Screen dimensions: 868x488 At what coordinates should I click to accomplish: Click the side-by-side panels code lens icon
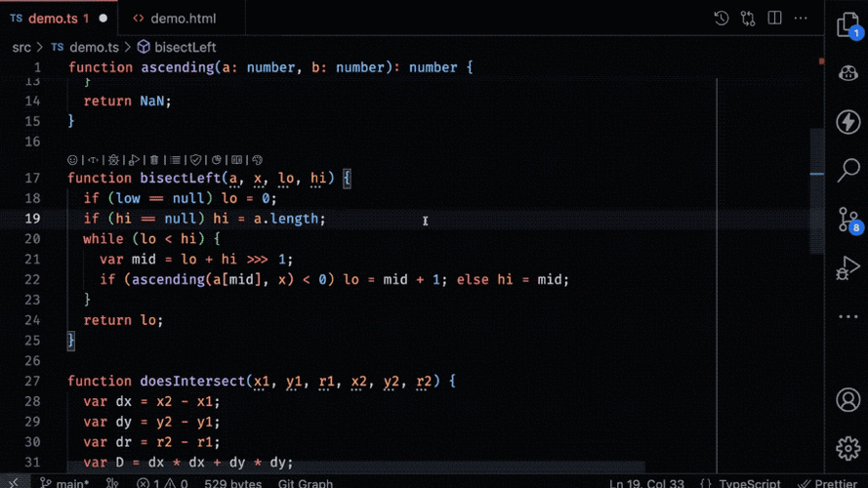coord(237,160)
